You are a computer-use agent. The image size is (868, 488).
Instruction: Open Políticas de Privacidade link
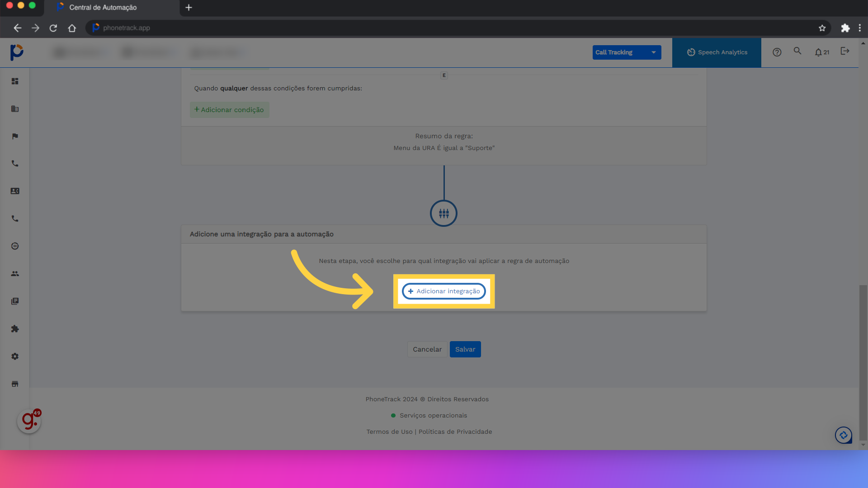(455, 432)
